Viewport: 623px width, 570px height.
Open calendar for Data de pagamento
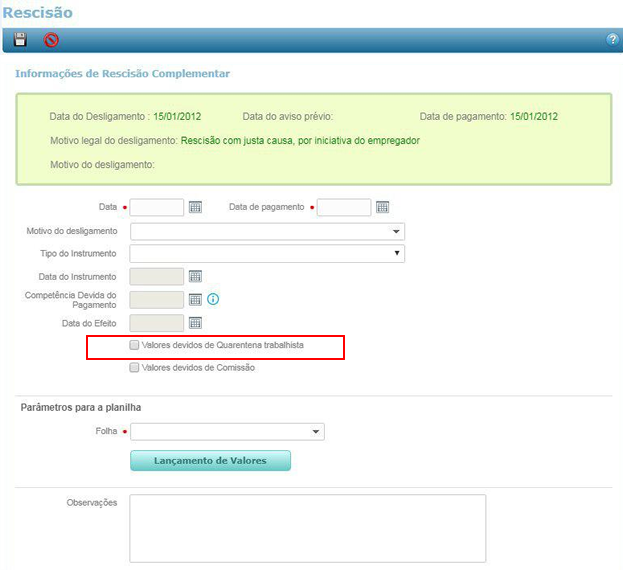click(382, 207)
